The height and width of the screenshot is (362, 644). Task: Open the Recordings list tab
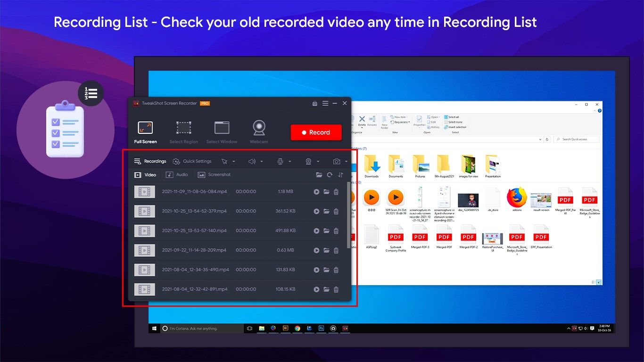150,161
